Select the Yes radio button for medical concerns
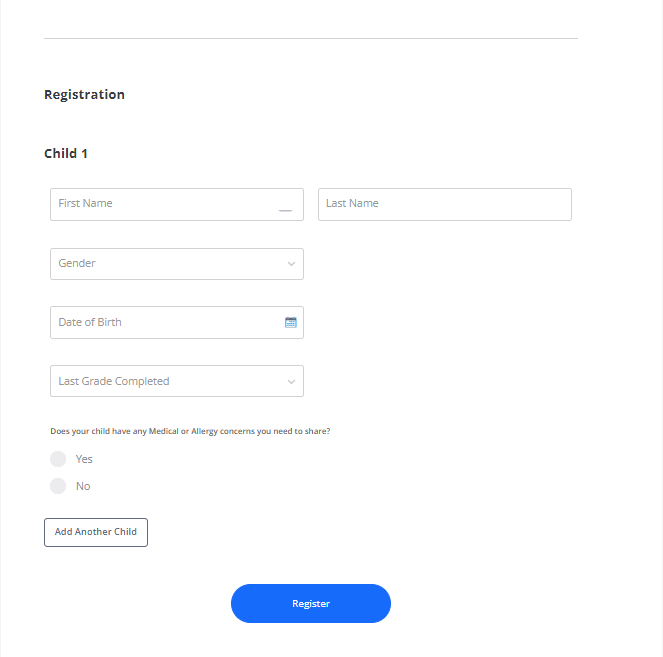Screen dimensions: 663x657 [x=58, y=459]
